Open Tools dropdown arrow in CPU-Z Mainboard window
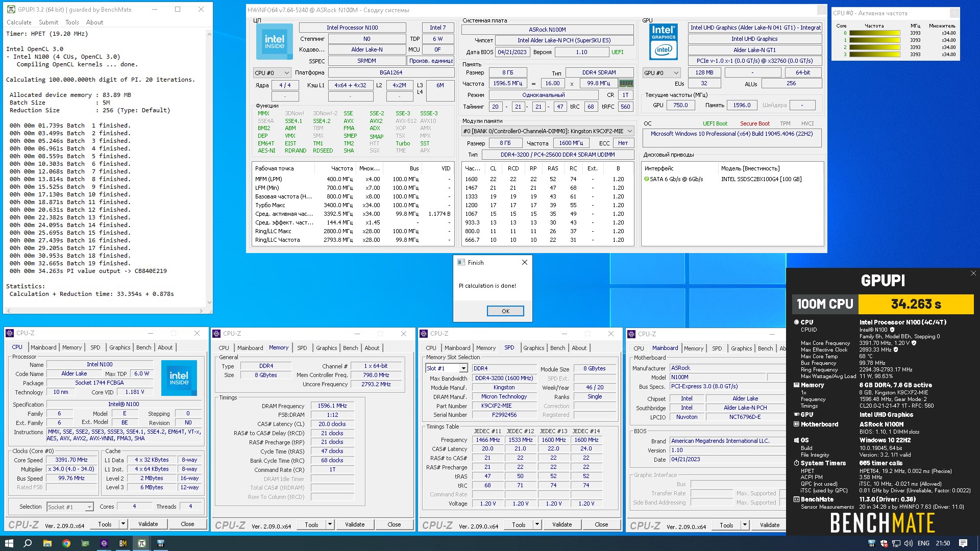 click(745, 525)
